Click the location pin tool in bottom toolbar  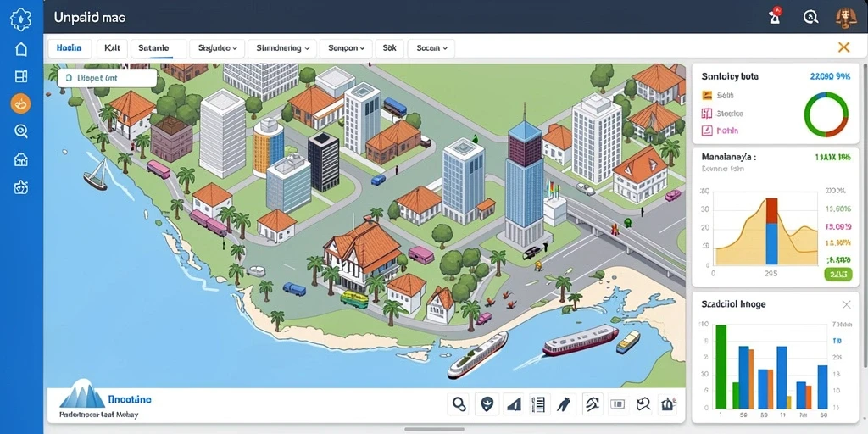point(487,404)
